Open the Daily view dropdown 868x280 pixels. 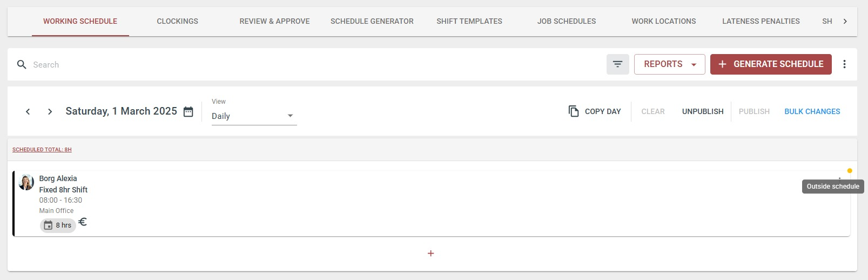click(x=254, y=116)
